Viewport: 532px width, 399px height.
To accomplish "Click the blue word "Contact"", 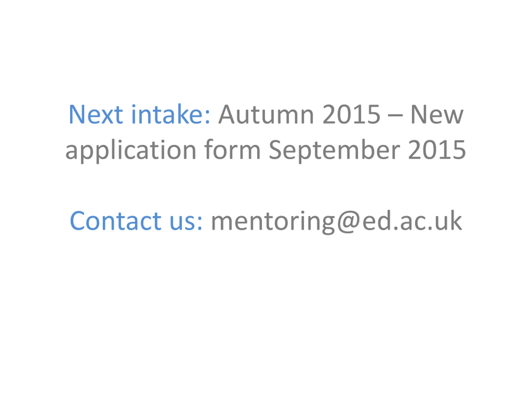I will click(x=116, y=221).
